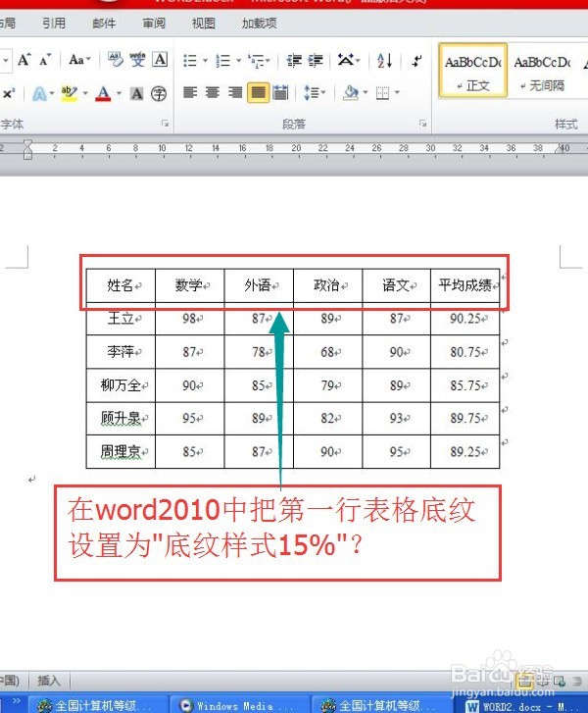The width and height of the screenshot is (588, 713).
Task: Open Font dialog launcher
Action: tap(166, 124)
